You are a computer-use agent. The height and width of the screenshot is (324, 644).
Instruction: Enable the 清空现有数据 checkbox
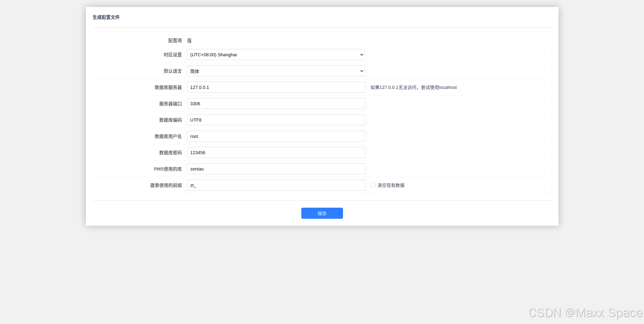click(373, 185)
